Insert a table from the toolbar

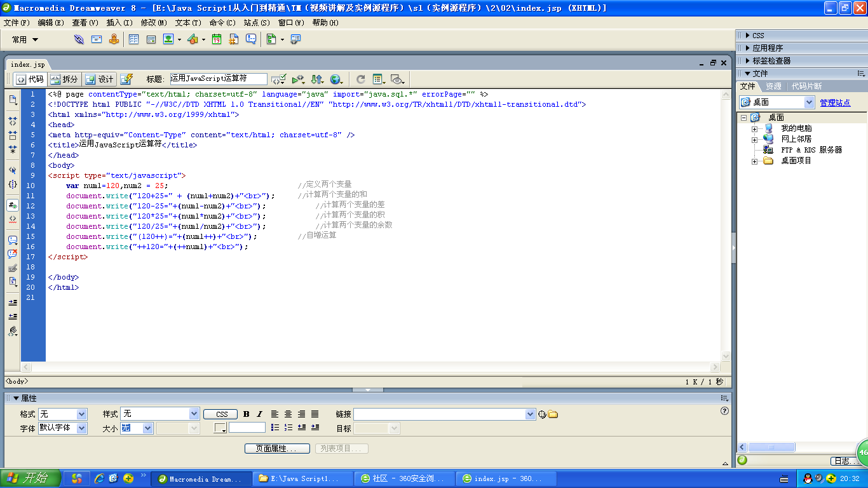[x=134, y=39]
